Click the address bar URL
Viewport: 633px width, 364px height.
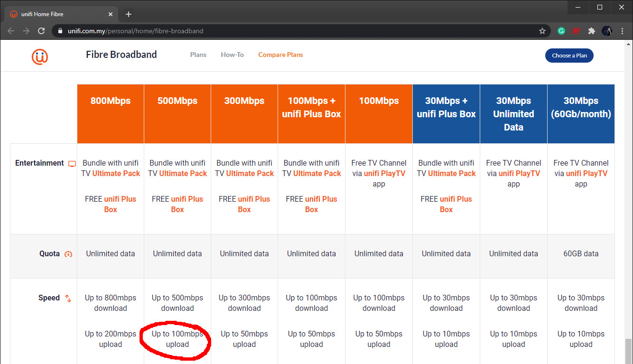[136, 31]
